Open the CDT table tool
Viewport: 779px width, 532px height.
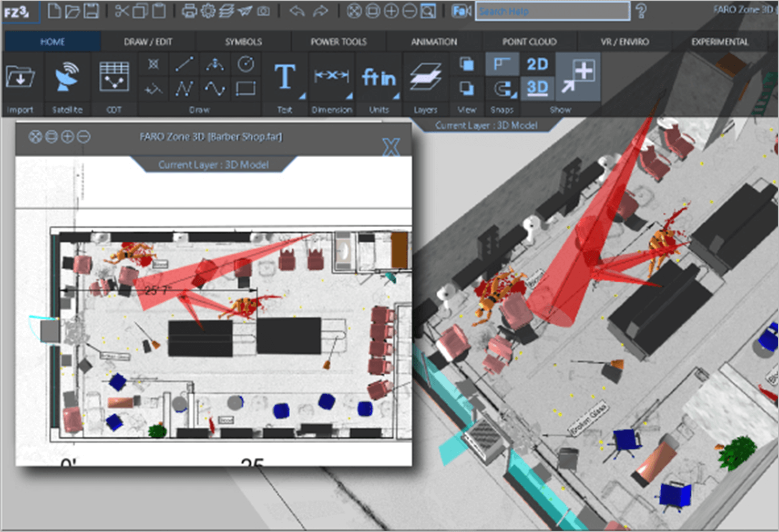114,76
